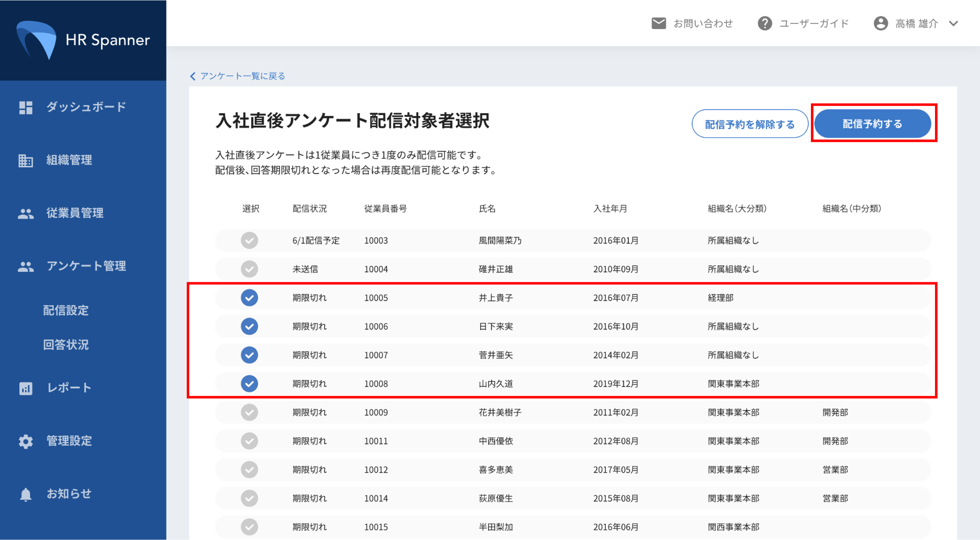Open the 配信設定 submenu item
This screenshot has height=540, width=980.
coord(66,310)
